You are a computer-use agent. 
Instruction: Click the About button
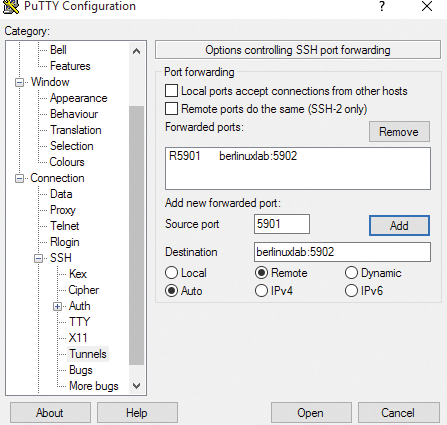click(x=50, y=413)
